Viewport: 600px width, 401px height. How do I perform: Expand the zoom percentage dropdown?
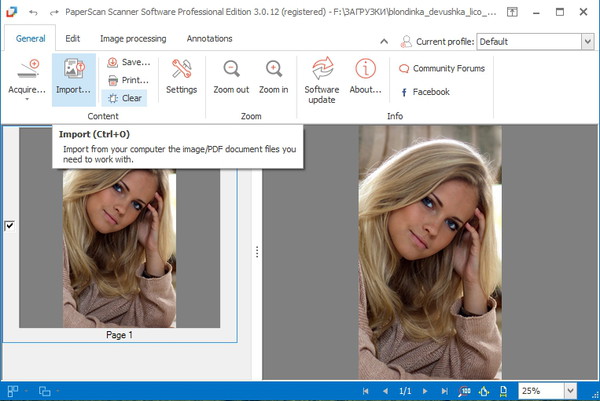click(570, 391)
